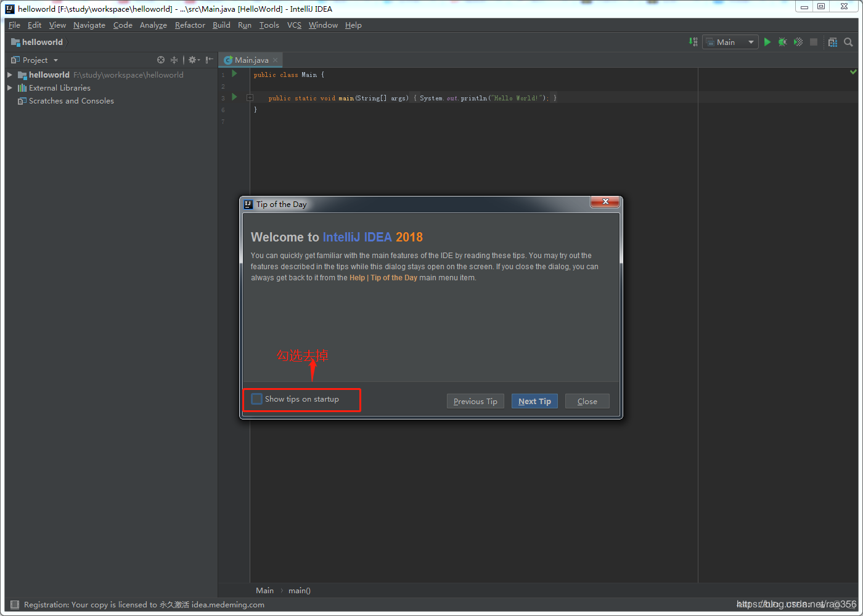Hide the Project tool window

pos(210,60)
